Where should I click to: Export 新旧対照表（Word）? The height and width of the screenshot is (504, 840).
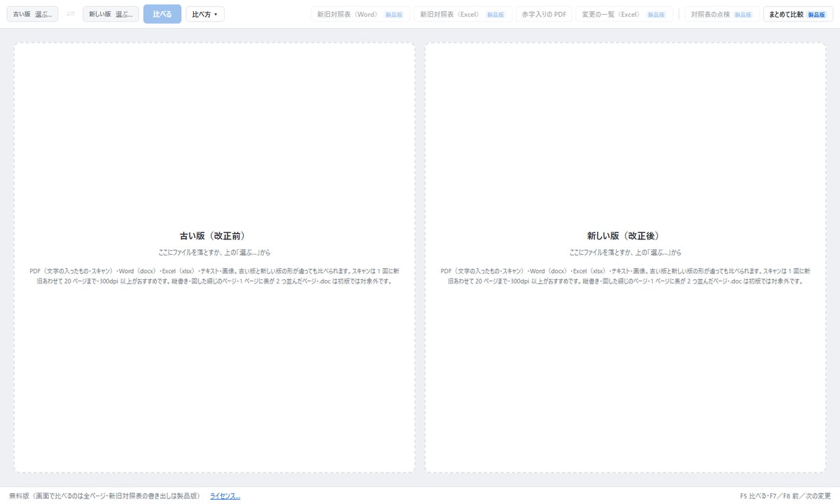point(360,14)
